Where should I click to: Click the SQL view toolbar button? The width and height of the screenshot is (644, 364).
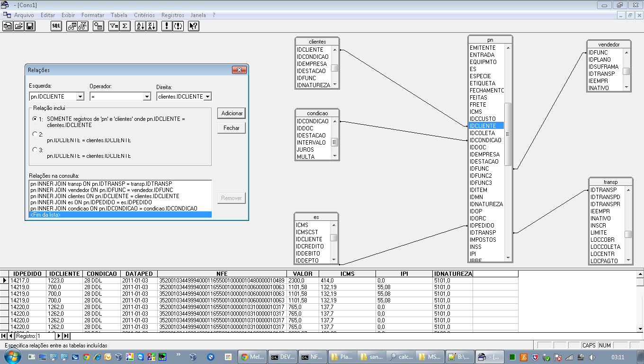coord(56,26)
